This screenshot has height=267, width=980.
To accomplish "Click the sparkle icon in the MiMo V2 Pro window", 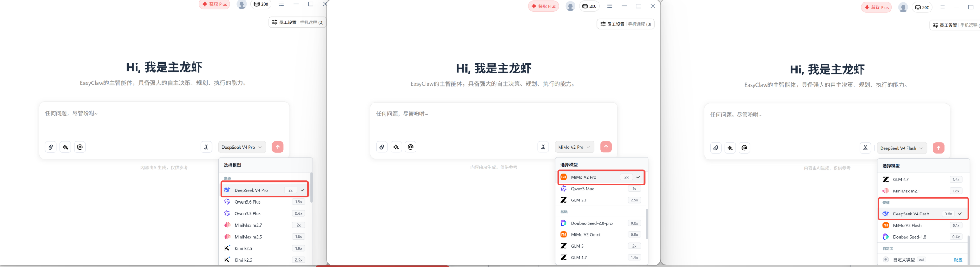I will (396, 147).
